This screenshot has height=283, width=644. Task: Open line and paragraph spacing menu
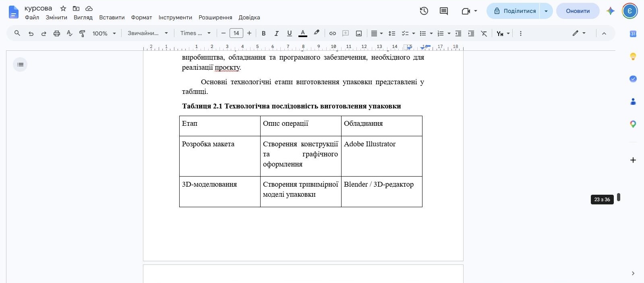(392, 33)
